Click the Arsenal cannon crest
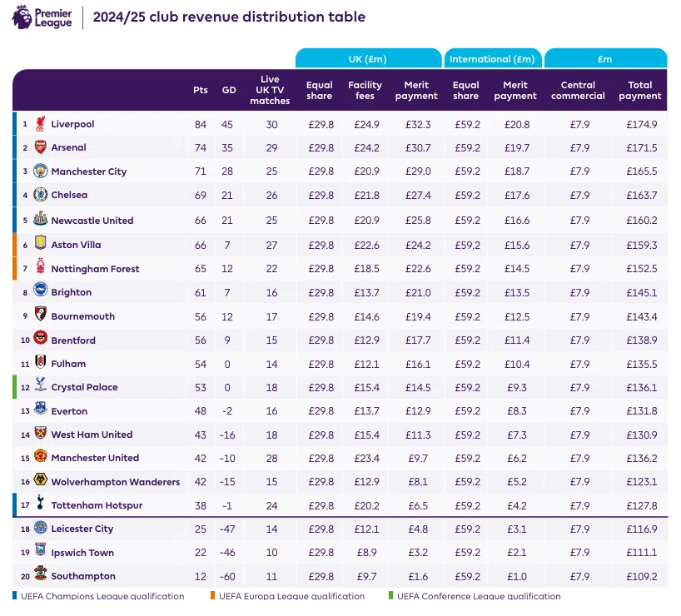681x616 pixels. pyautogui.click(x=41, y=147)
